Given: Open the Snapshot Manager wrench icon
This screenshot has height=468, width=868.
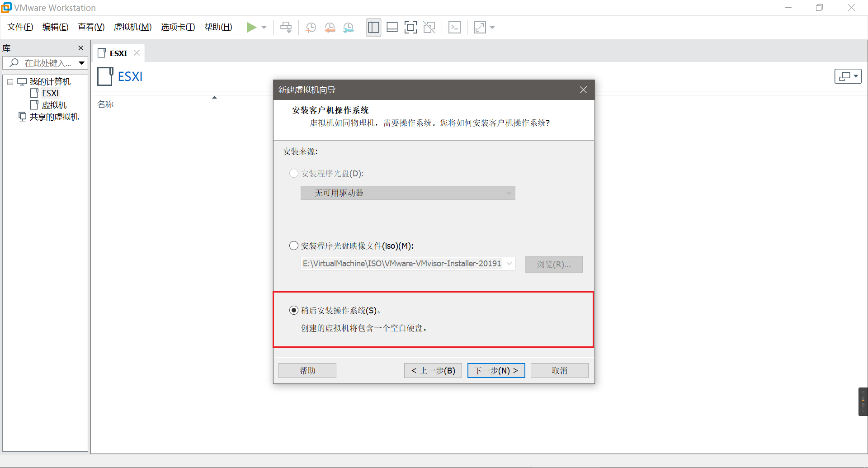Looking at the screenshot, I should pos(348,28).
